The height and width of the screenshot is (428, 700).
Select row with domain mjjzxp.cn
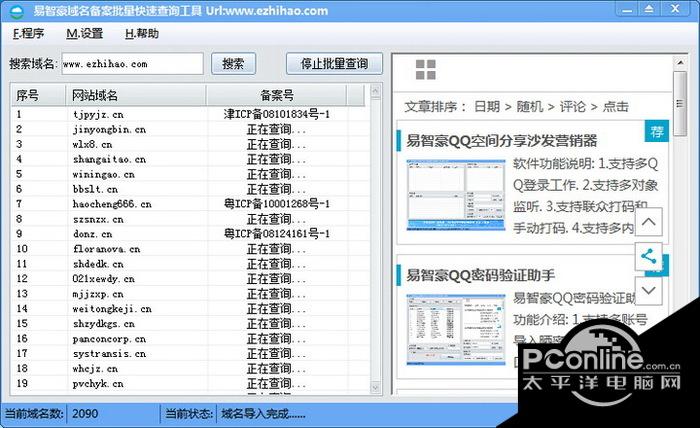(190, 294)
